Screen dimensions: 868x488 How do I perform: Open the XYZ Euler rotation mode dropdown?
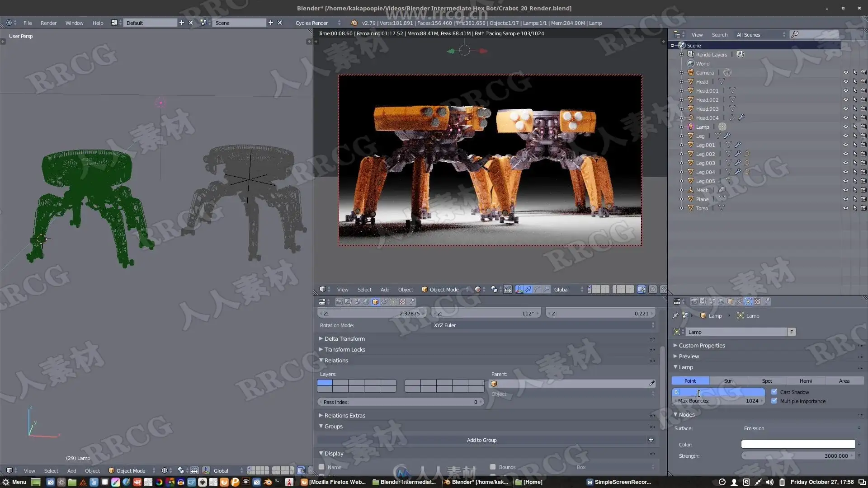click(542, 325)
